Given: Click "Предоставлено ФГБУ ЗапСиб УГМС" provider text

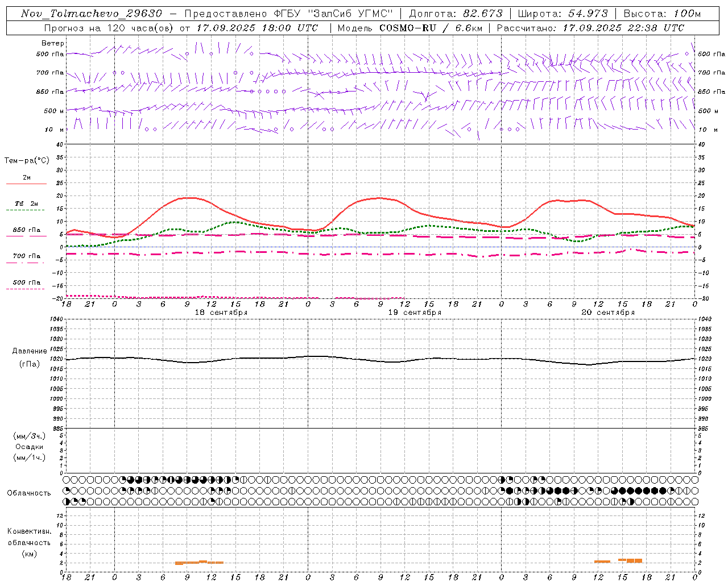Looking at the screenshot, I should coord(289,14).
